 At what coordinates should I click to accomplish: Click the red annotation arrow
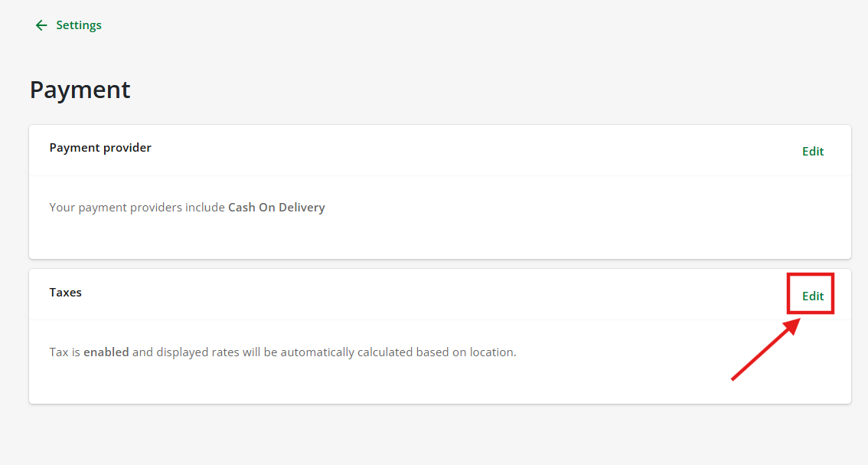[x=765, y=349]
